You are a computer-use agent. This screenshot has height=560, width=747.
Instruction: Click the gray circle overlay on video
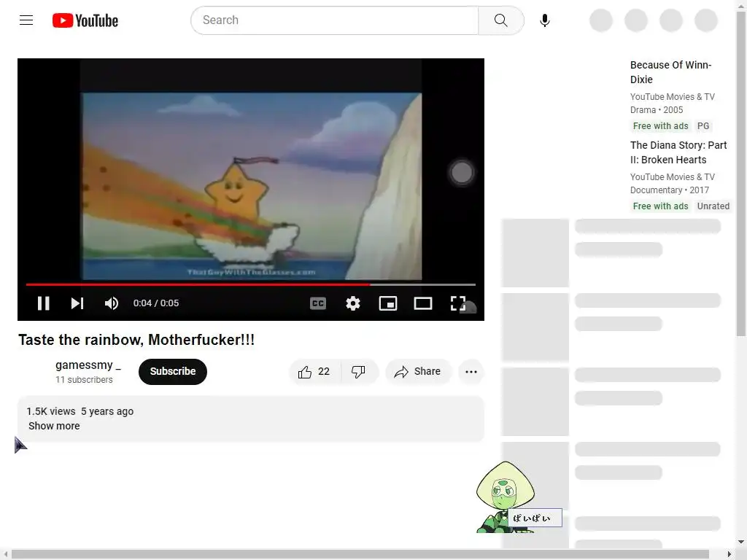tap(461, 172)
